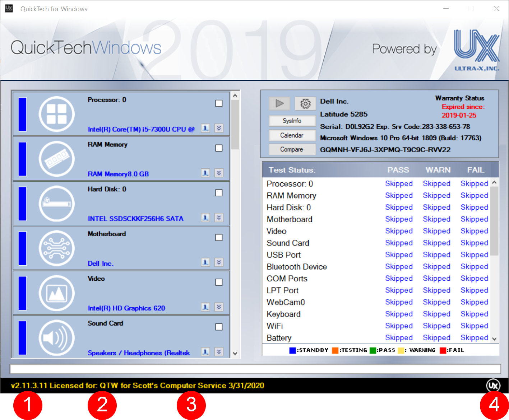Viewport: 509px width, 420px height.
Task: Check the RAM Memory test checkbox
Action: tap(219, 148)
